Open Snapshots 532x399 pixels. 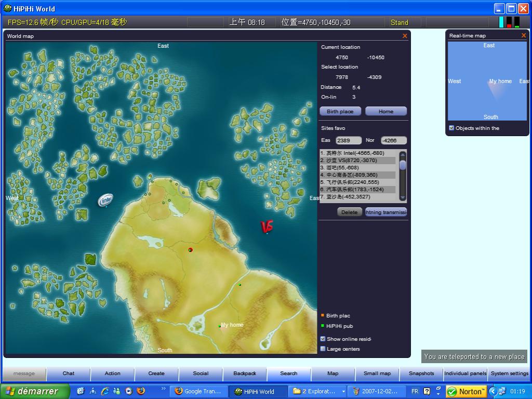pos(421,374)
